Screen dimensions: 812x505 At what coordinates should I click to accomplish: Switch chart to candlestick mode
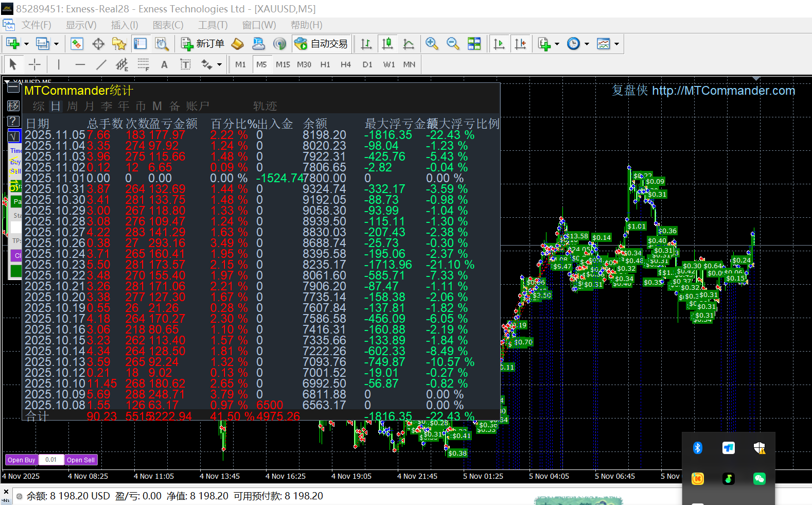(x=387, y=44)
